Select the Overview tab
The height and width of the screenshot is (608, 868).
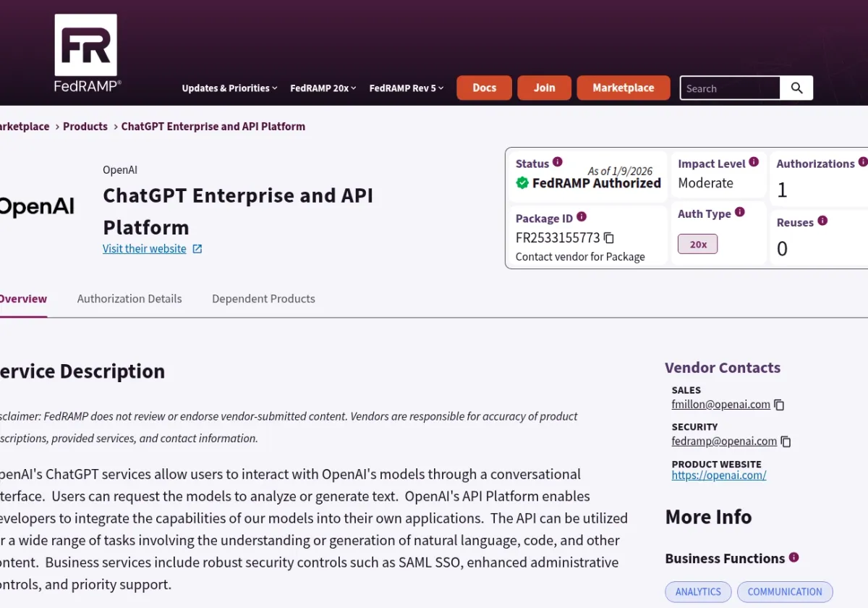tap(23, 299)
